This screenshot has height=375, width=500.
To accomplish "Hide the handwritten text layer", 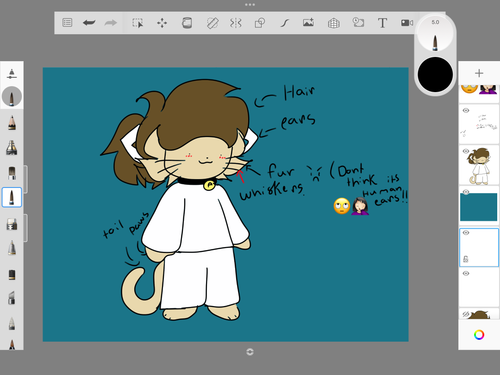I will click(466, 110).
